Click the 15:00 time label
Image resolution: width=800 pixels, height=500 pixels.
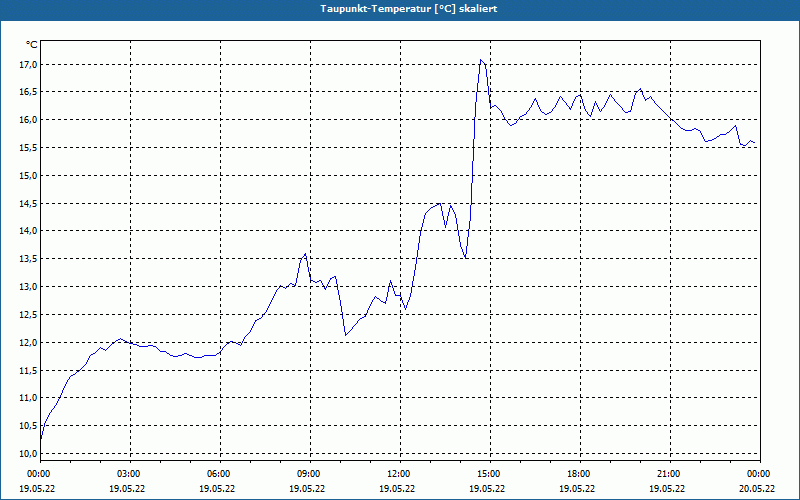(x=490, y=474)
